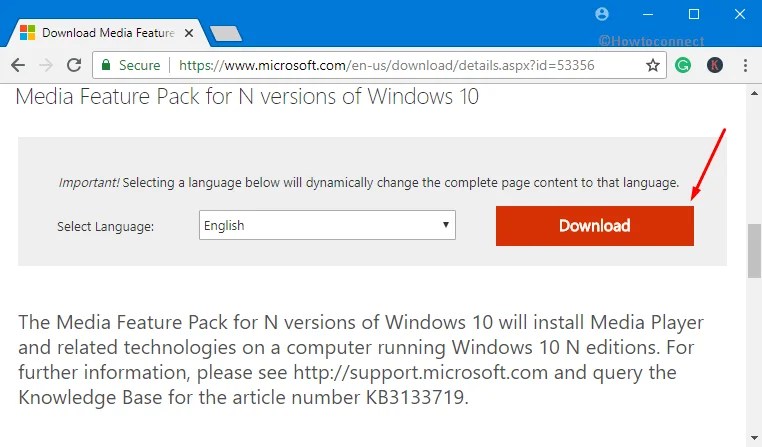Reload the page with the refresh icon
Viewport: 762px width, 447px height.
click(x=74, y=65)
